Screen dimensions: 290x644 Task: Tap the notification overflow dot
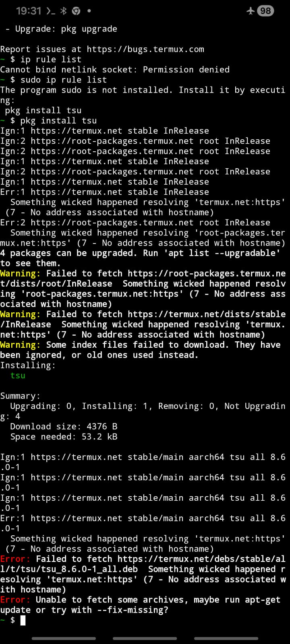pos(89,11)
